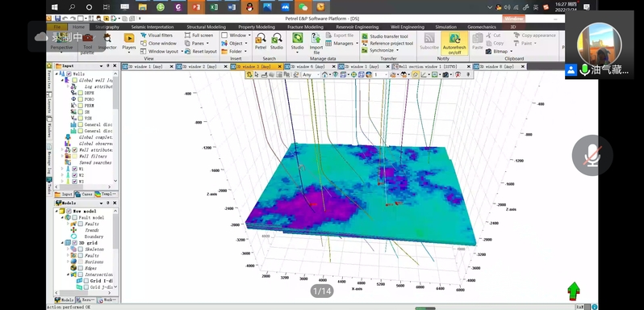Uncheck the V1 well checkbox
Screen dimensions: 644x310
tap(75, 169)
